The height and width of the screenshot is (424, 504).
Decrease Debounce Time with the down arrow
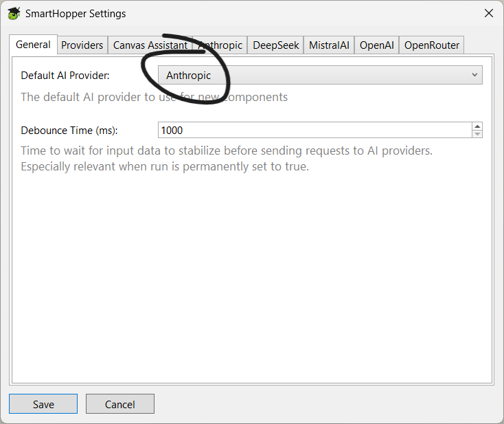(477, 134)
